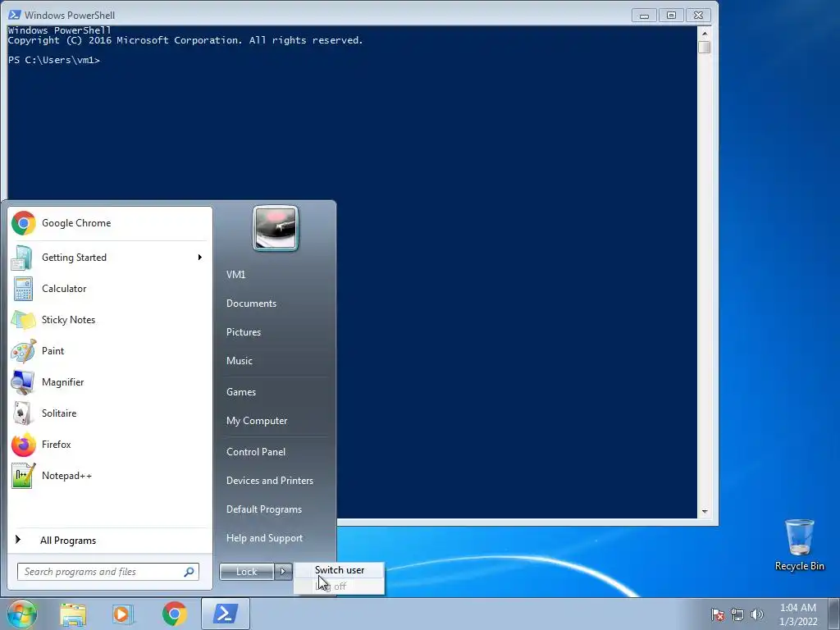Click PowerShell scrollbar up arrow
Image resolution: width=840 pixels, height=630 pixels.
coord(705,33)
